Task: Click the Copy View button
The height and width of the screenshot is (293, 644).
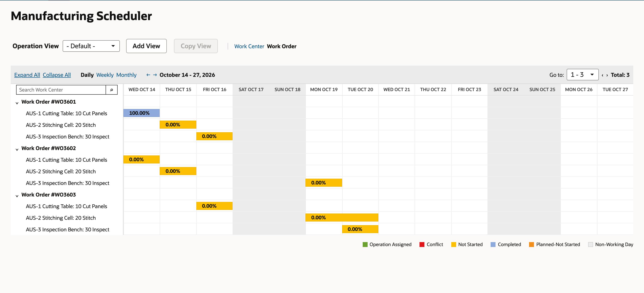Action: tap(196, 46)
